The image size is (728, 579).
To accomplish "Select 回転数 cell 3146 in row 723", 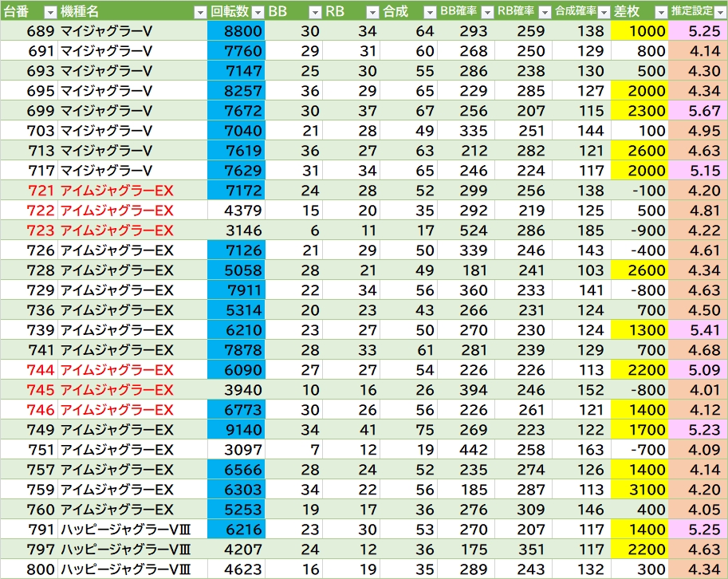I will tap(236, 230).
